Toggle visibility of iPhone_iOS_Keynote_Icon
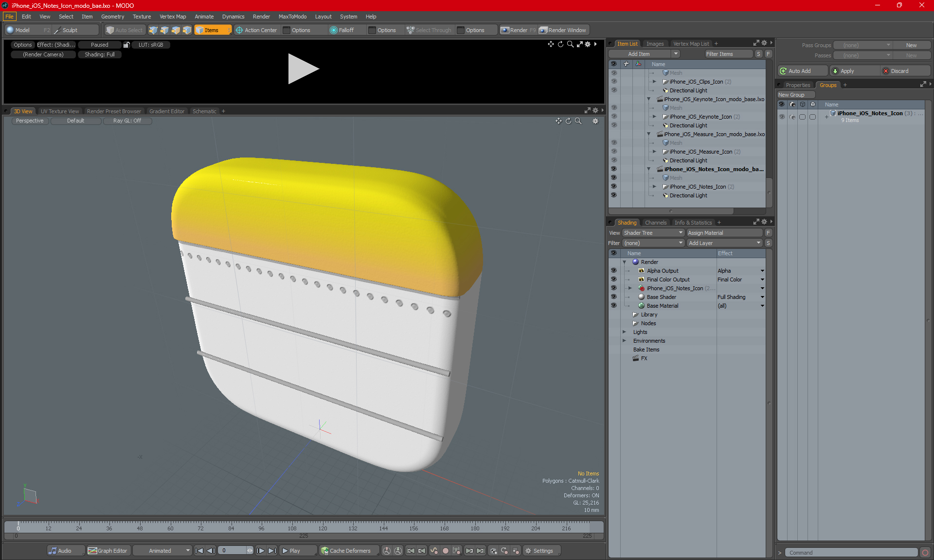 pyautogui.click(x=614, y=117)
